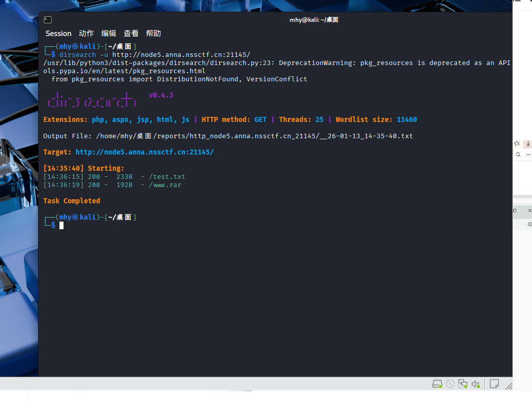This screenshot has width=532, height=401.
Task: Click the /www.rar result line
Action: tap(165, 185)
